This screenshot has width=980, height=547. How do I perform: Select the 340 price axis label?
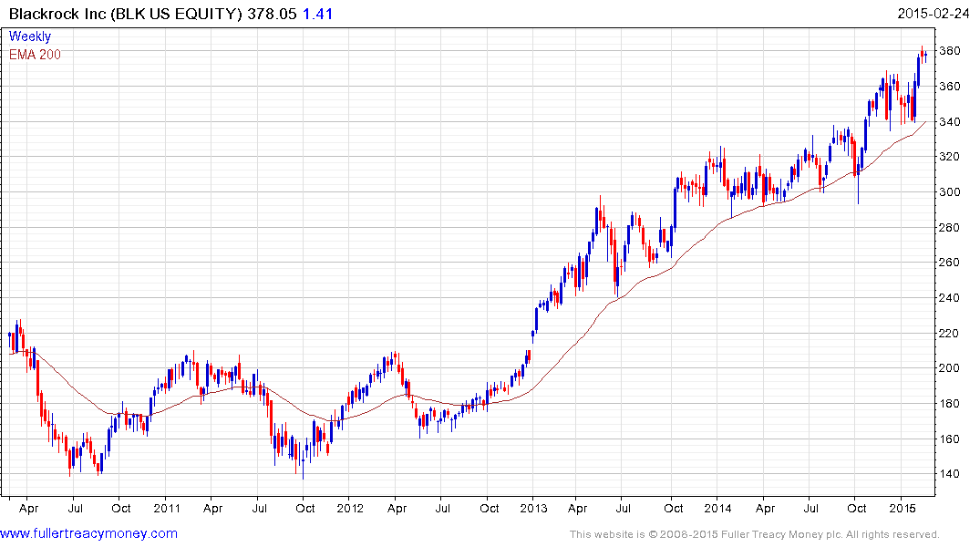tap(950, 122)
